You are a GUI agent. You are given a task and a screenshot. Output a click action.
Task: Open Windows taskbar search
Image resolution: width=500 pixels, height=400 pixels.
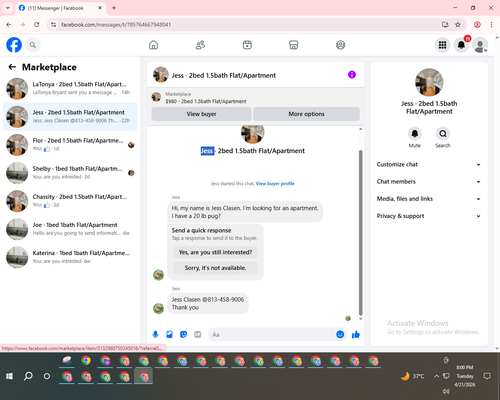coord(28,376)
